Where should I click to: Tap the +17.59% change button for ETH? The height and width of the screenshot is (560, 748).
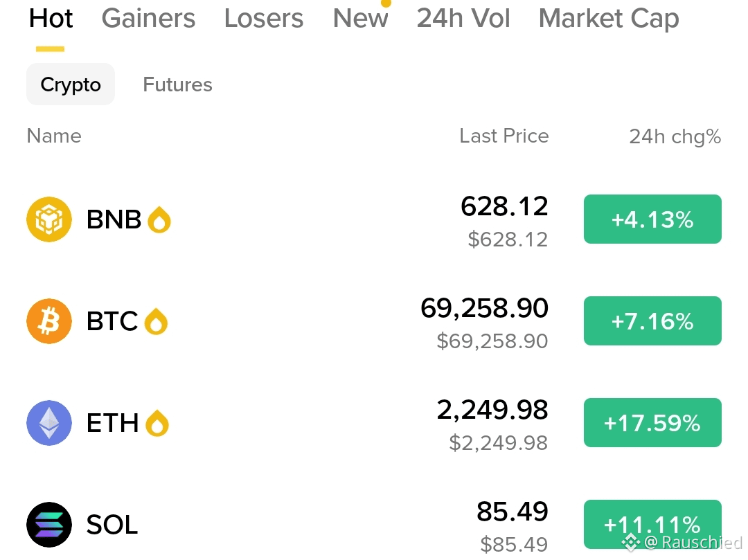click(652, 423)
